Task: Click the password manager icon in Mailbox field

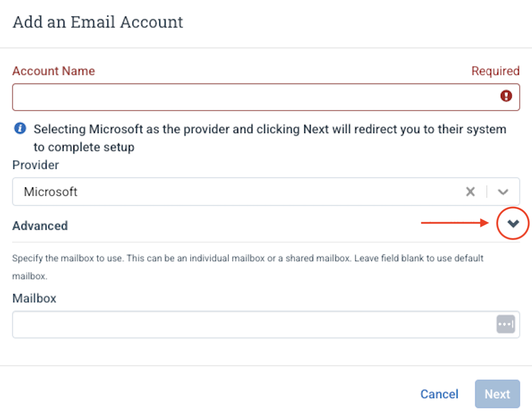Action: point(506,324)
